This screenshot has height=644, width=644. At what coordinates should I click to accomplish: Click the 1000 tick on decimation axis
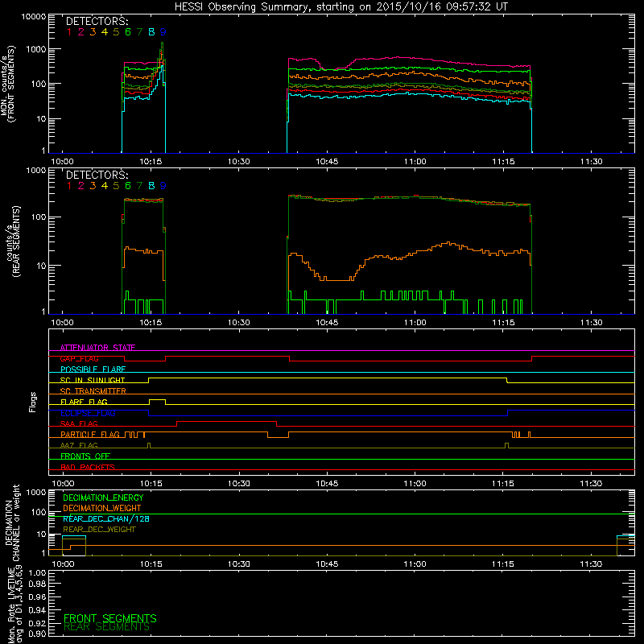tap(36, 493)
